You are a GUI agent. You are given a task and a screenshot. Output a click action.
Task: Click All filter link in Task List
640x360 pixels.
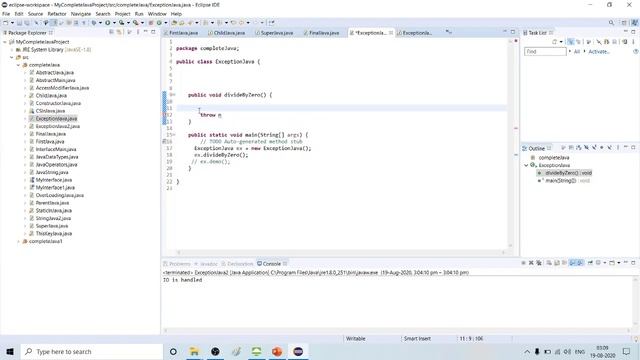577,52
